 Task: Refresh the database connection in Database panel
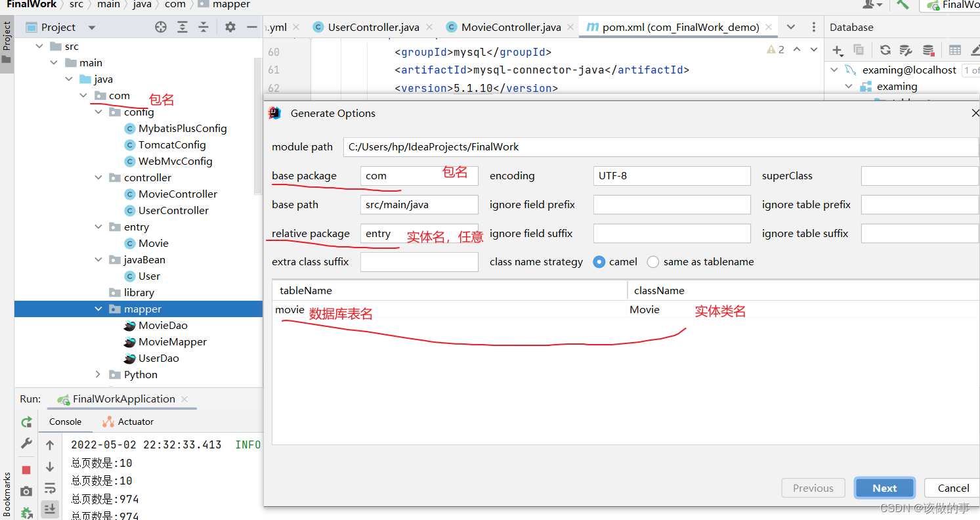pyautogui.click(x=885, y=50)
